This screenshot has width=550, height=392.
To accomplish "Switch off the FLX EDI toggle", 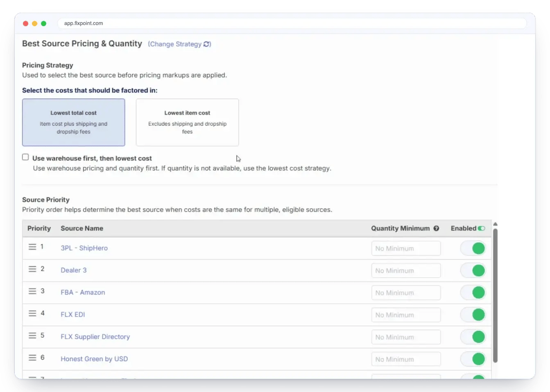I will (473, 315).
